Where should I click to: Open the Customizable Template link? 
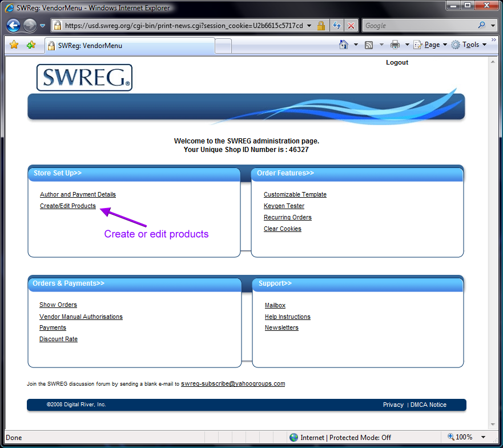[295, 194]
